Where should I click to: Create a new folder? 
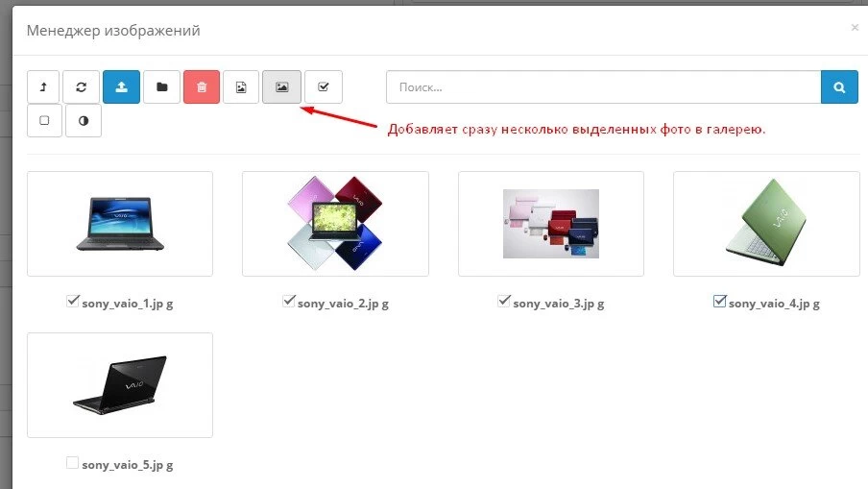(161, 87)
